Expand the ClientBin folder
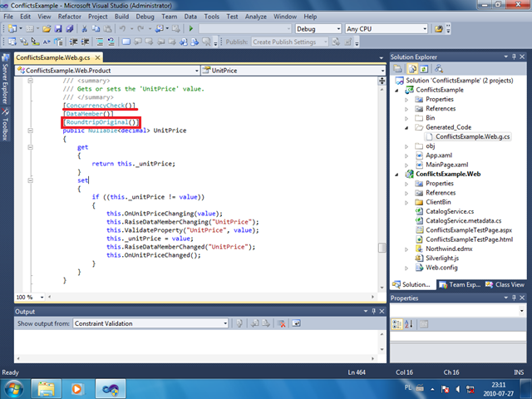The height and width of the screenshot is (399, 532). point(406,203)
